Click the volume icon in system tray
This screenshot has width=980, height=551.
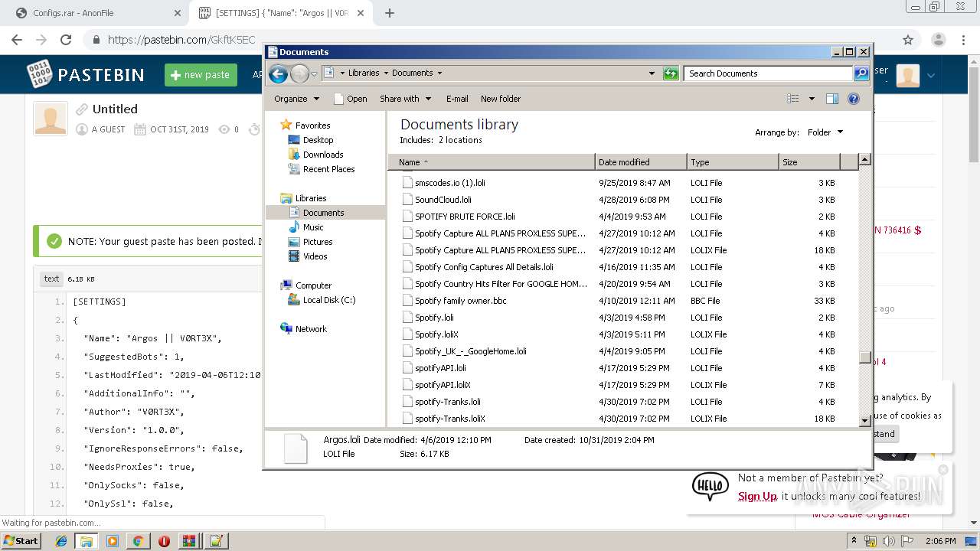(888, 541)
